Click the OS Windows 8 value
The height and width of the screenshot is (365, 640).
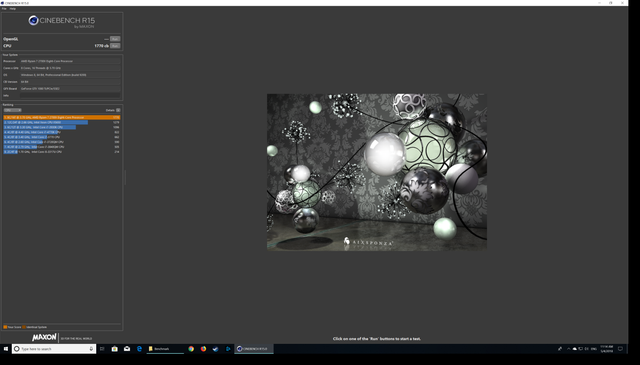[x=70, y=75]
